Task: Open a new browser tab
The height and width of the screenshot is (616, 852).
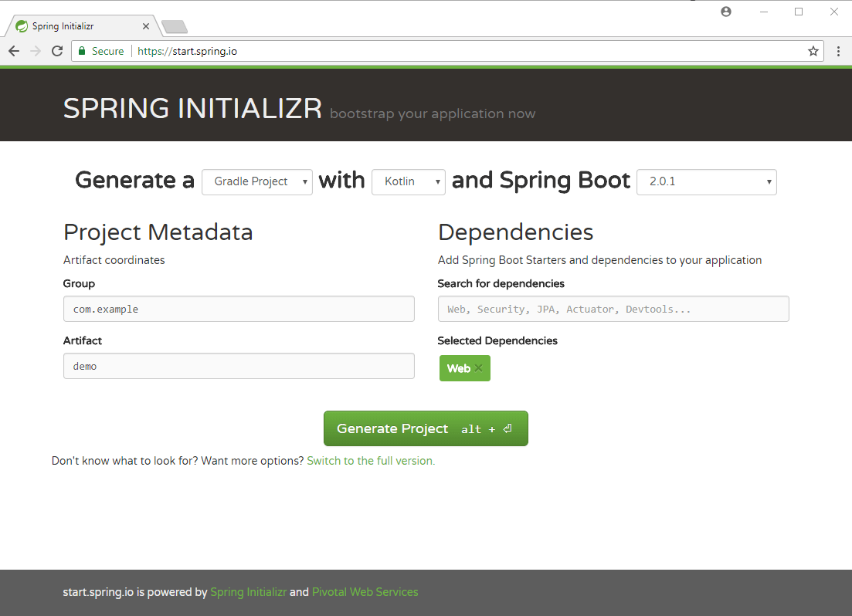Action: (175, 27)
